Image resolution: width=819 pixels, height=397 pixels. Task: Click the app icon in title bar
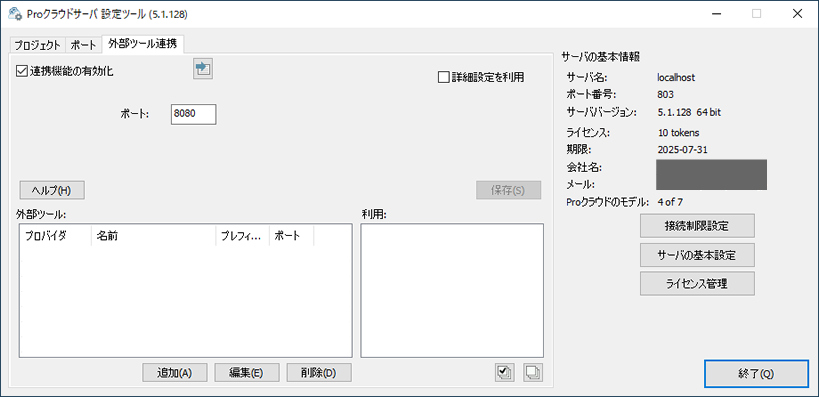[x=15, y=14]
